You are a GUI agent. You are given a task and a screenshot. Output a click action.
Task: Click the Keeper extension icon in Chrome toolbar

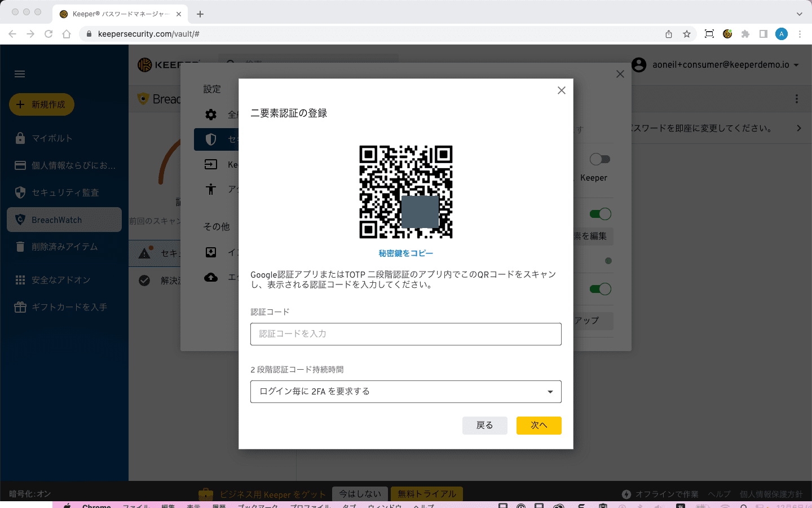(727, 34)
